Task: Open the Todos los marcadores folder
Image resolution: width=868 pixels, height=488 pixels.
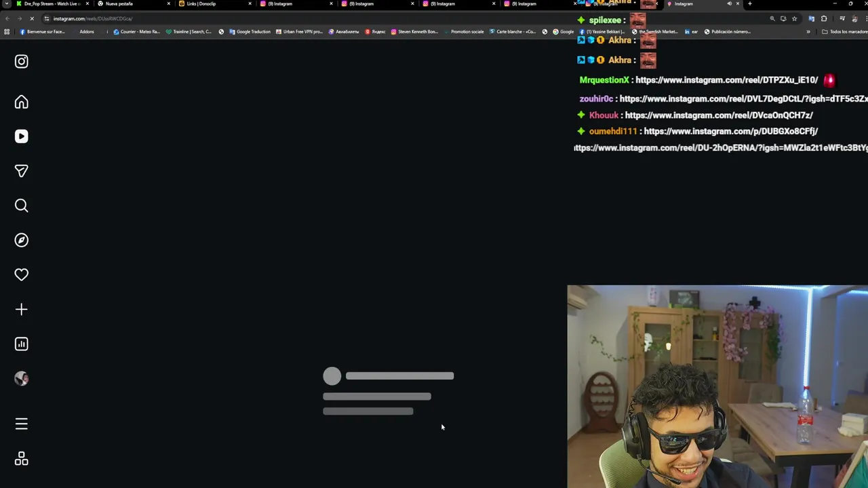Action: [844, 31]
